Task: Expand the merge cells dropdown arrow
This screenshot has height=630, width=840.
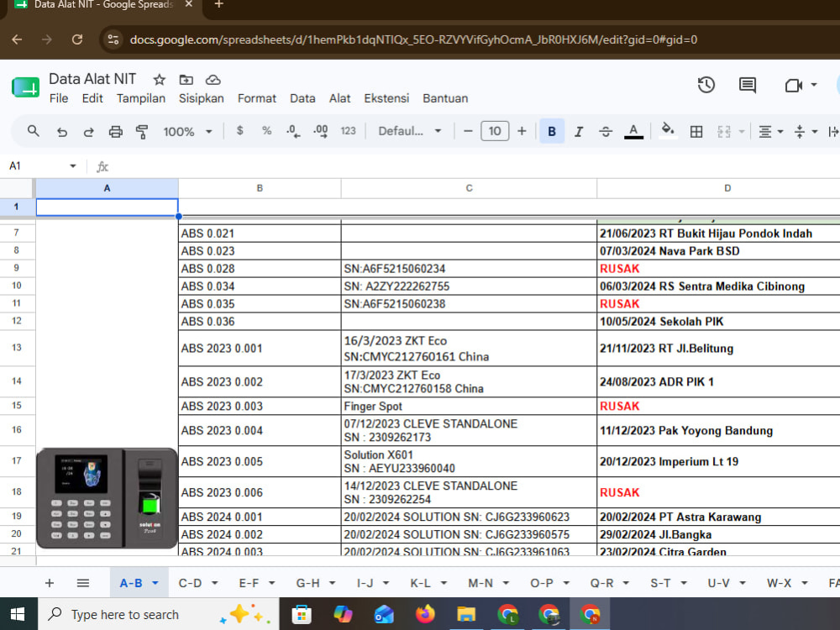Action: click(742, 132)
